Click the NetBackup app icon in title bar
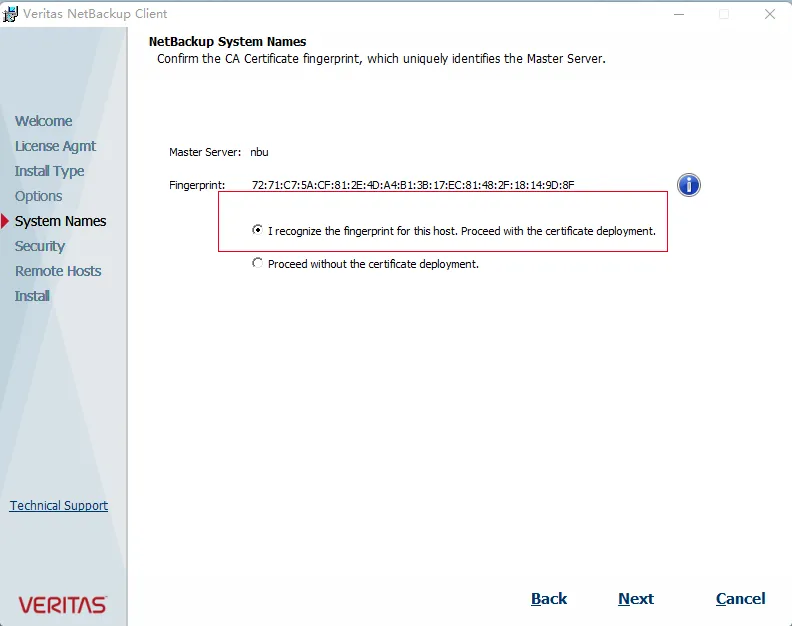This screenshot has height=626, width=792. tap(10, 14)
